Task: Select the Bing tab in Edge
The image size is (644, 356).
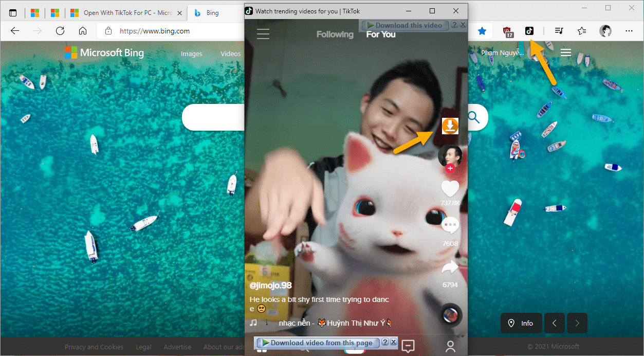Action: pos(213,13)
